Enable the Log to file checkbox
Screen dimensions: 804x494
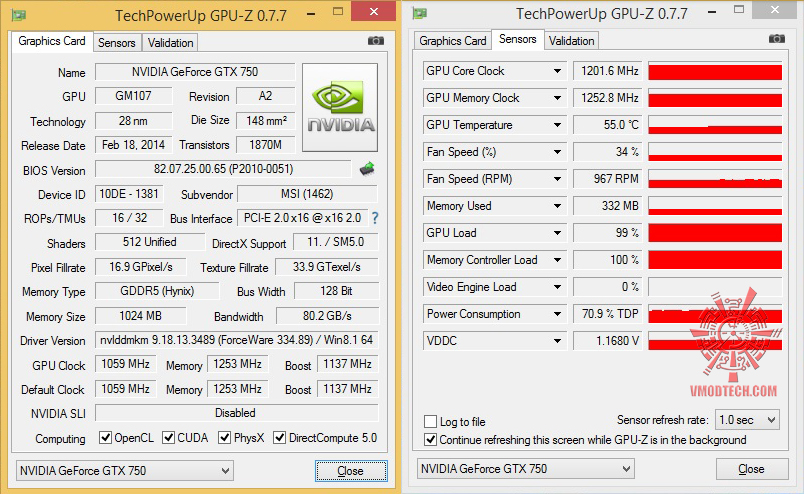click(431, 422)
